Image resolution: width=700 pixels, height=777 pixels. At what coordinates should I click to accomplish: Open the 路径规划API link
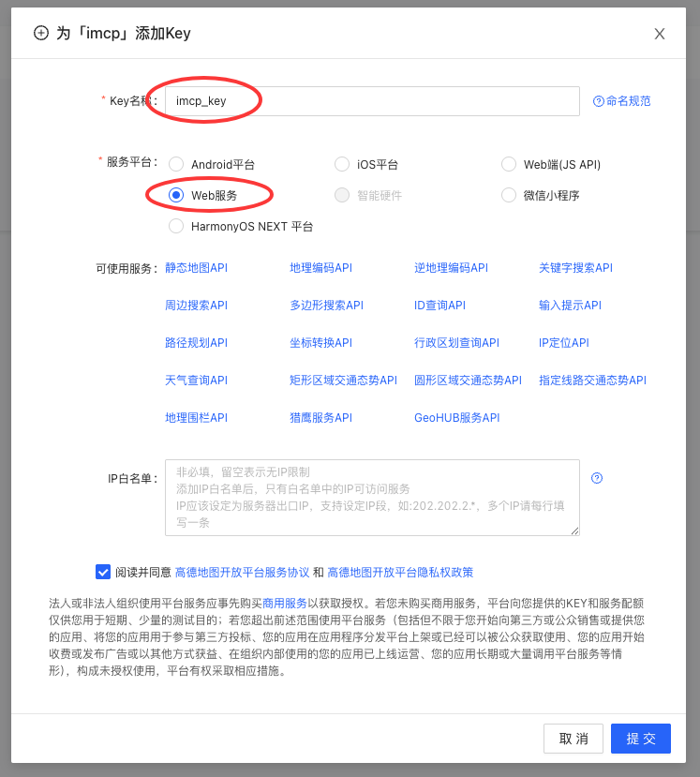[196, 343]
